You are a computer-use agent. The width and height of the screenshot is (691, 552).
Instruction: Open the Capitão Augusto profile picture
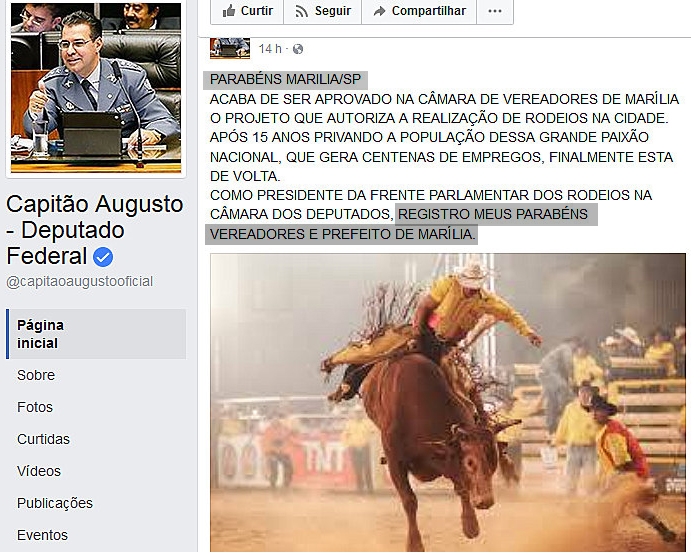pos(96,88)
